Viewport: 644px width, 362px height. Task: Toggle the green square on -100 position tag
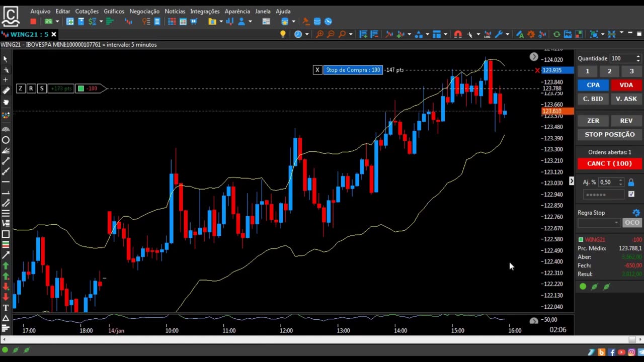pos(80,88)
